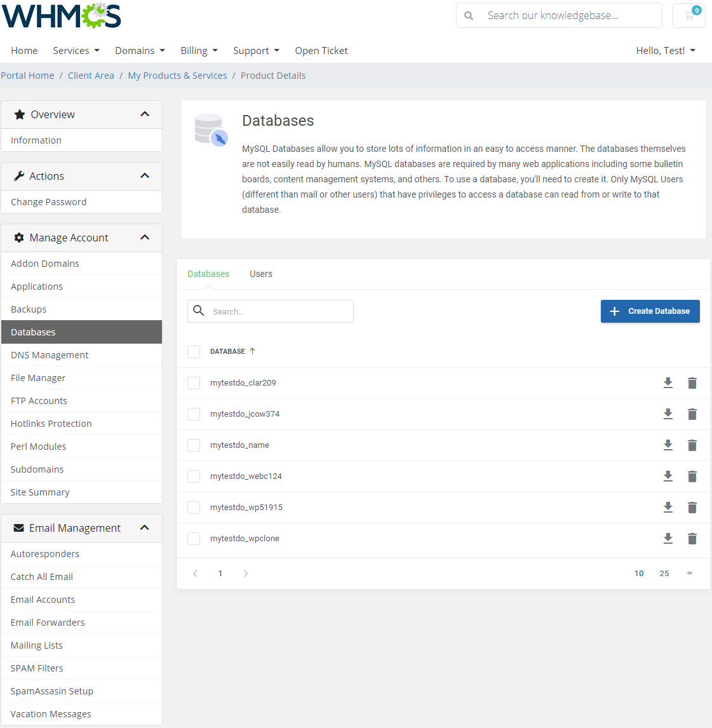Viewport: 712px width, 728px height.
Task: Tick the select-all databases checkbox
Action: (194, 352)
